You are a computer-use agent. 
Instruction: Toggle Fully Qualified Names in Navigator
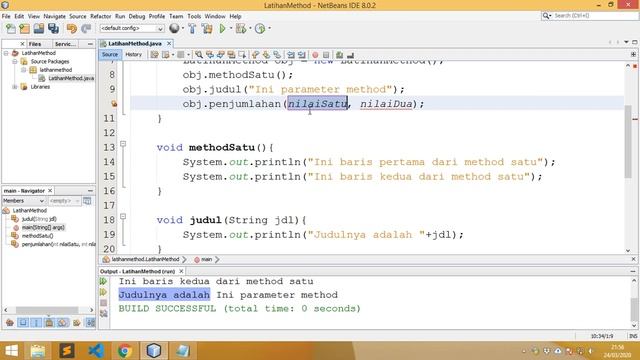click(x=76, y=323)
